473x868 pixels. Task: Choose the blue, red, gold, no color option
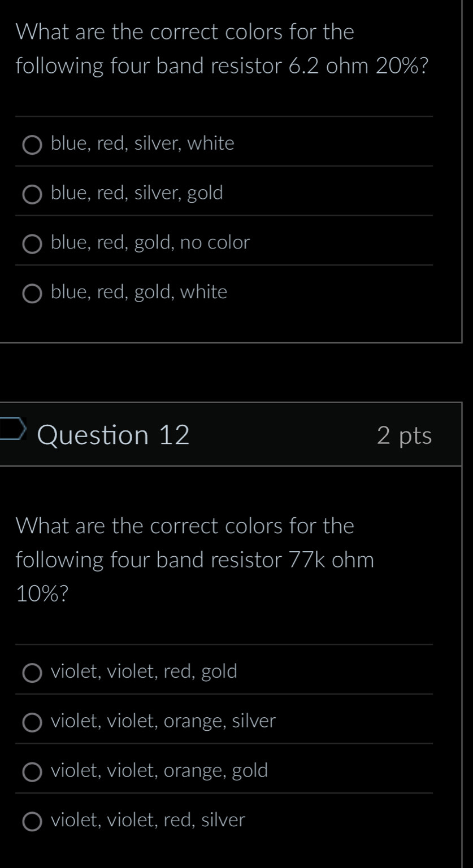click(x=32, y=244)
